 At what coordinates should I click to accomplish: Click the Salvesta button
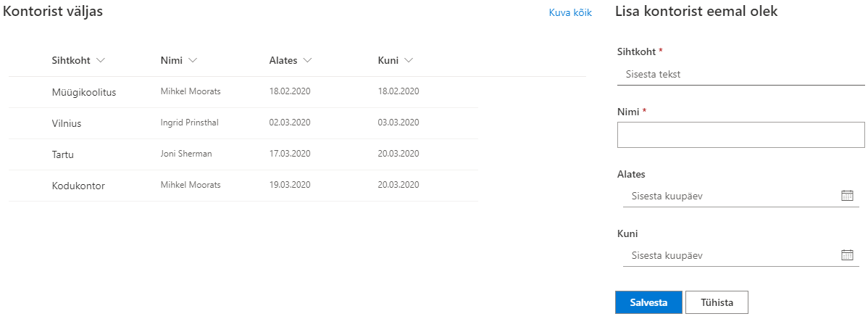pyautogui.click(x=648, y=302)
